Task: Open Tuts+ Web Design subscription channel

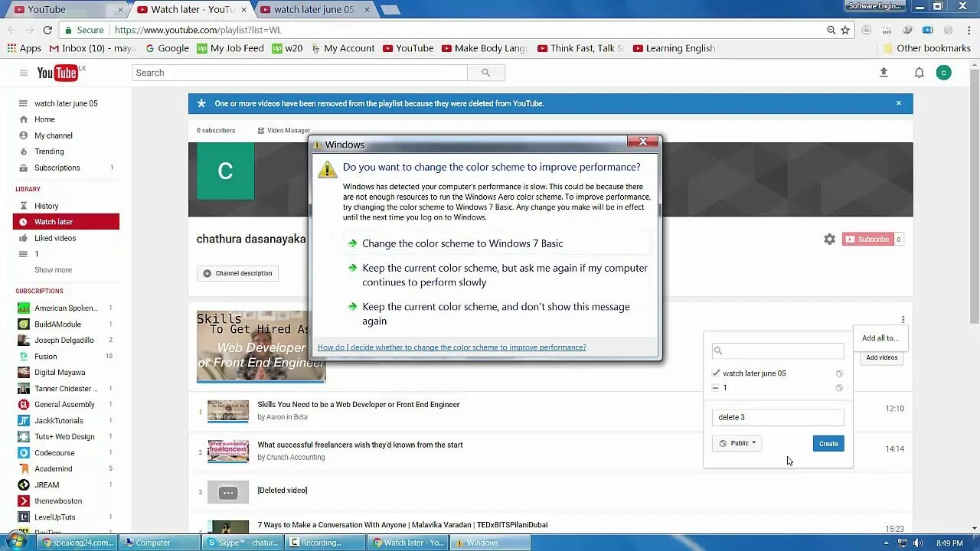Action: 66,437
